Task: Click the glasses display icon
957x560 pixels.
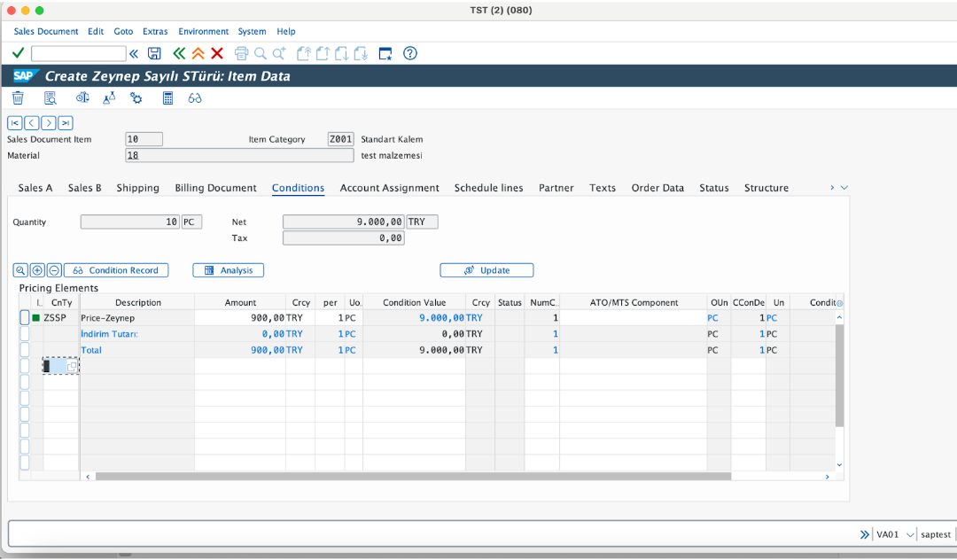Action: pyautogui.click(x=195, y=97)
